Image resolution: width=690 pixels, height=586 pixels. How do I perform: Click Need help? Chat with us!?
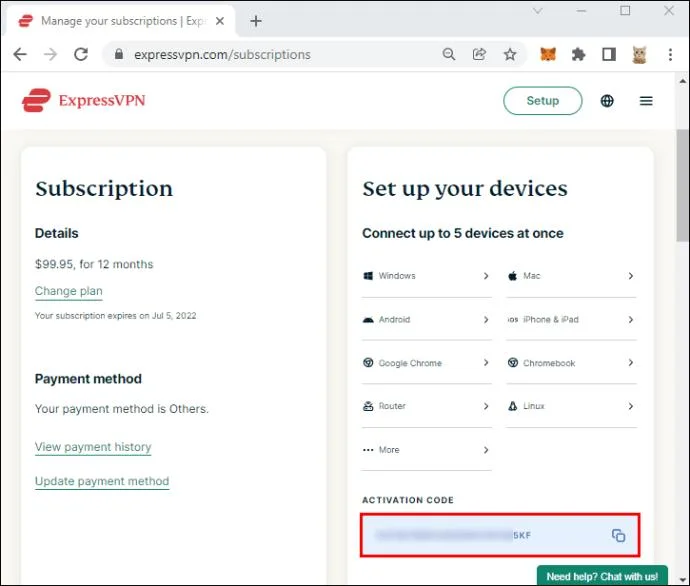602,575
